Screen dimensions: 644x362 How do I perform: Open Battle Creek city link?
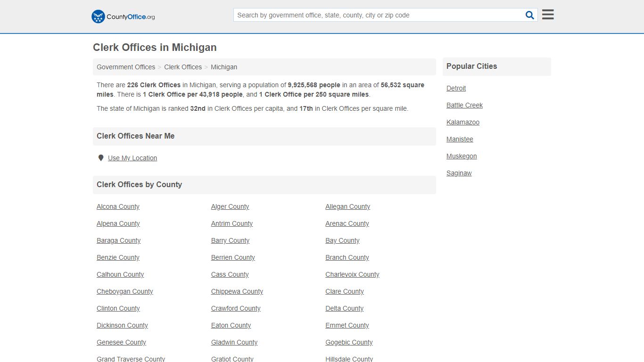point(464,105)
